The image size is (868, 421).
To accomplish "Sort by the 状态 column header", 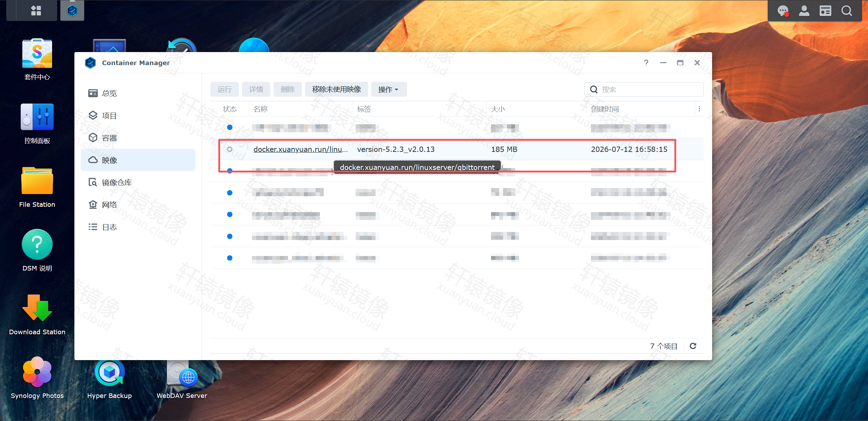I will (230, 109).
